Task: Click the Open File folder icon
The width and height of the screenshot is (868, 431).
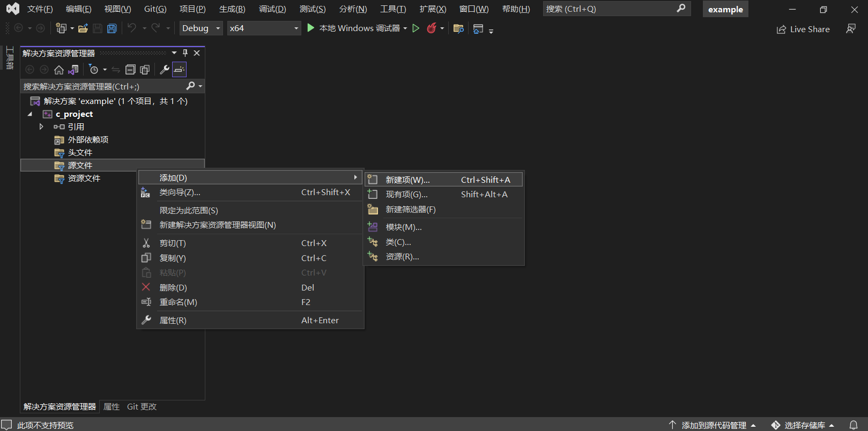Action: click(x=83, y=28)
